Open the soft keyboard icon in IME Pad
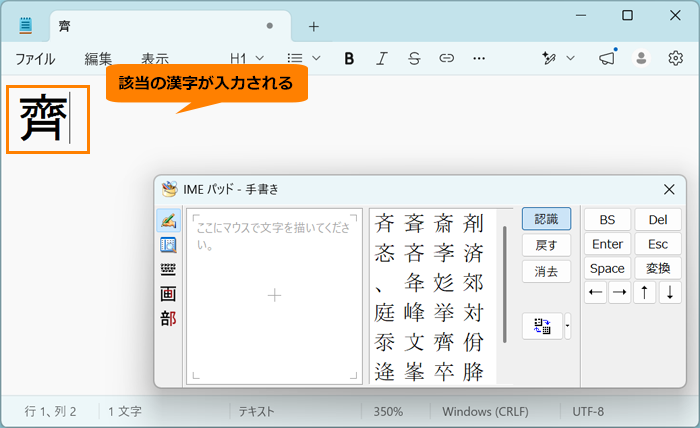The height and width of the screenshot is (428, 700). coord(168,270)
